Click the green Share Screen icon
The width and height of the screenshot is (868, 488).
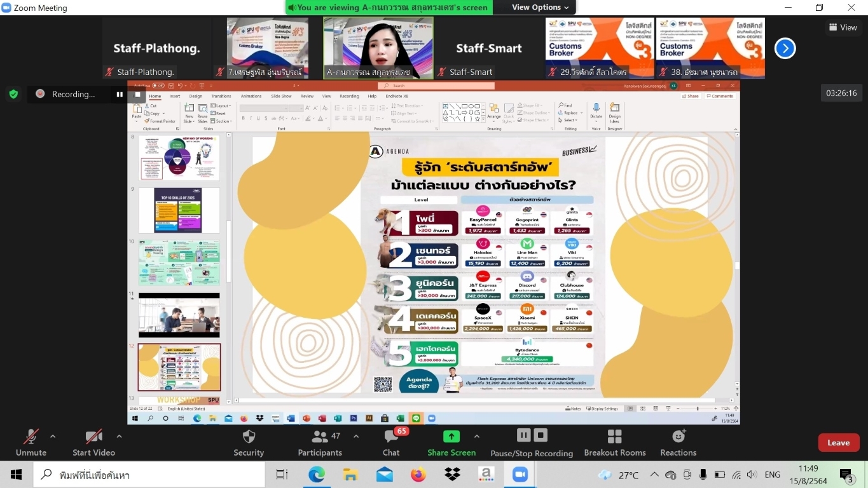pos(451,437)
